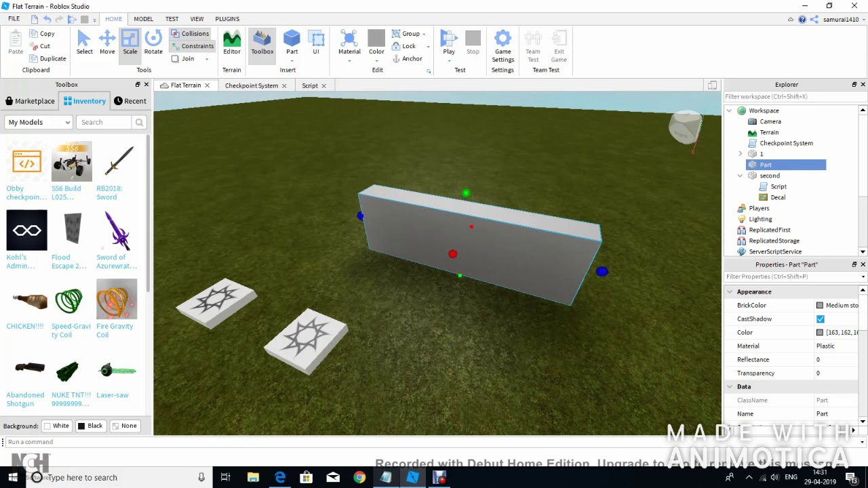Uncheck the CastShadow checkbox
868x488 pixels.
click(821, 319)
